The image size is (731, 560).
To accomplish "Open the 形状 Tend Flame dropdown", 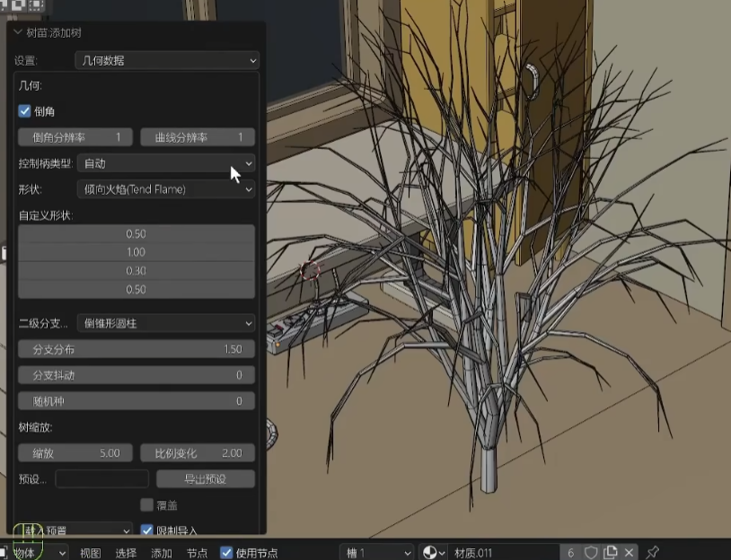I will tap(166, 189).
